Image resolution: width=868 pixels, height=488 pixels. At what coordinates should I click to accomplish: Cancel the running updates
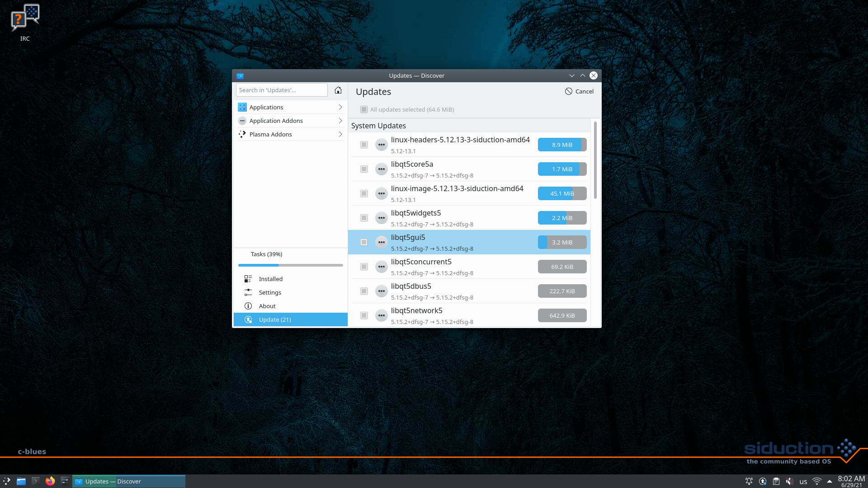click(579, 91)
